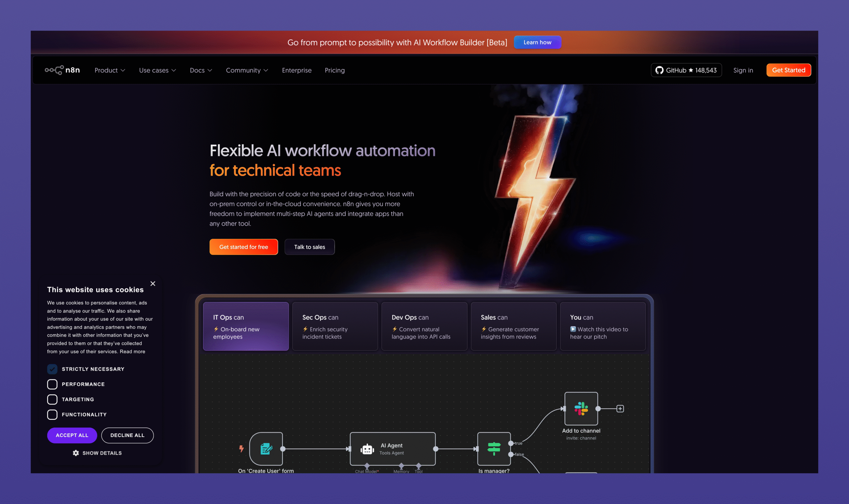Check the Functionality cookies option

click(x=52, y=414)
